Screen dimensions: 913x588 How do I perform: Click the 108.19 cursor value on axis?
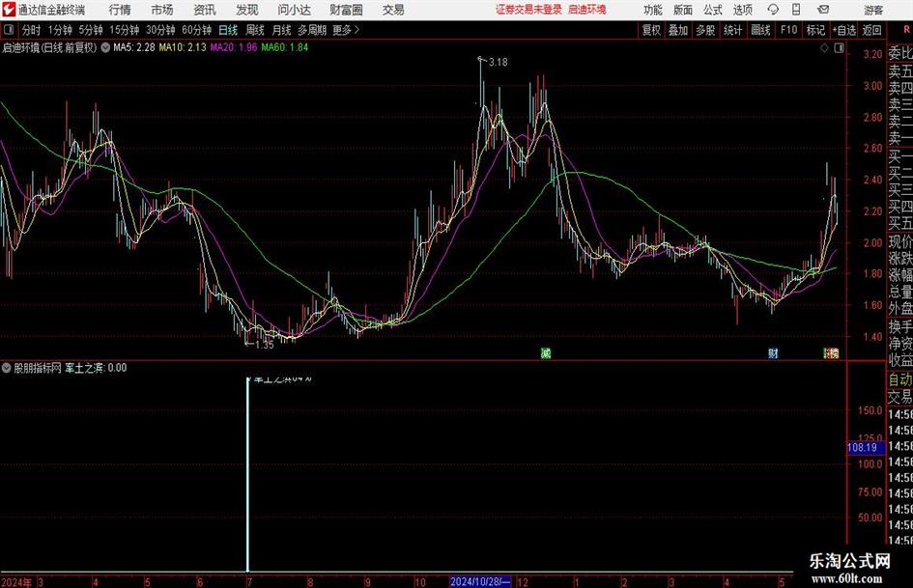[x=864, y=448]
